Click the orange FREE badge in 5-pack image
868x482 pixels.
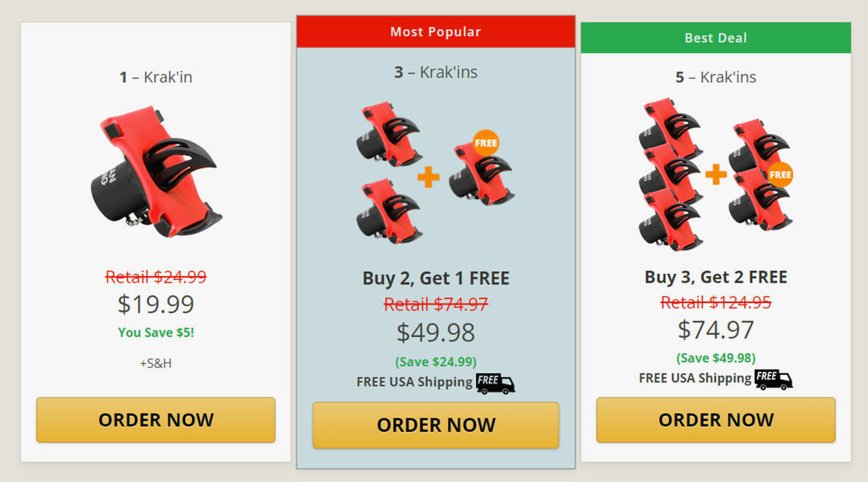[780, 174]
